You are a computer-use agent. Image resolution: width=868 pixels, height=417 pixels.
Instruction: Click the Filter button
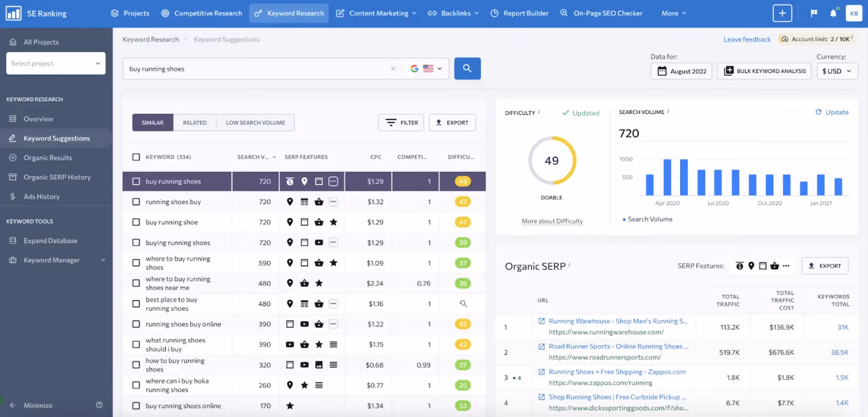(x=401, y=123)
